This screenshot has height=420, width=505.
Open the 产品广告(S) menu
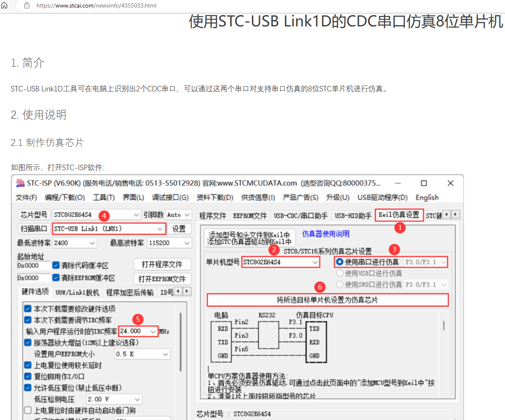point(300,197)
